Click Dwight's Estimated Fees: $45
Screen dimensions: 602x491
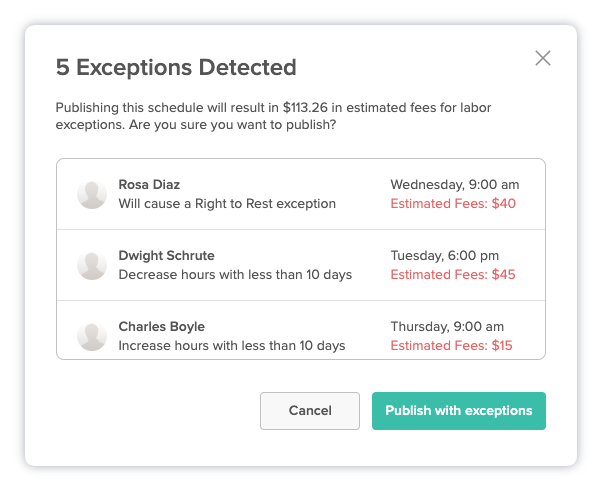[453, 274]
